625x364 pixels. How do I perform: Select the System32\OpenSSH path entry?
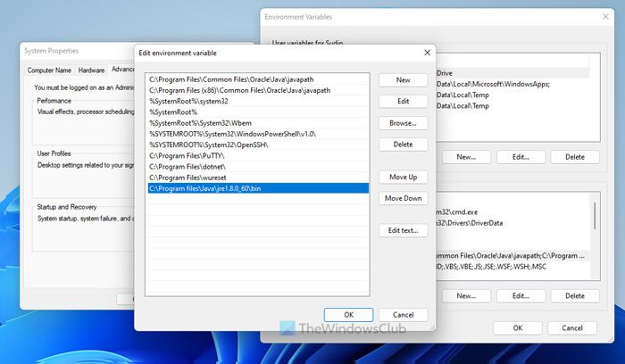(x=258, y=145)
